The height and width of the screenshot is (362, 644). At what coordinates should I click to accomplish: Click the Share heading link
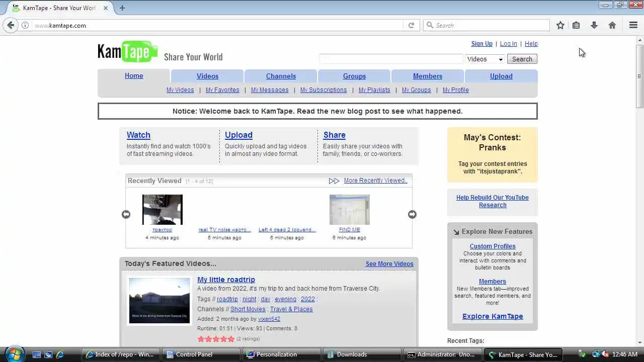coord(335,135)
